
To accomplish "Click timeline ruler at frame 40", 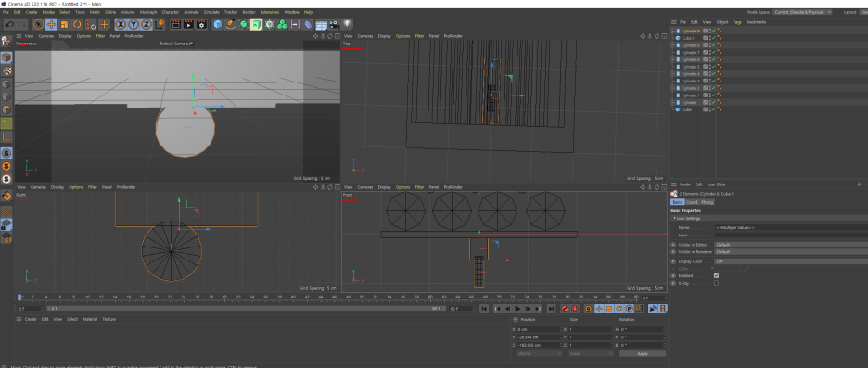I will coord(293,298).
